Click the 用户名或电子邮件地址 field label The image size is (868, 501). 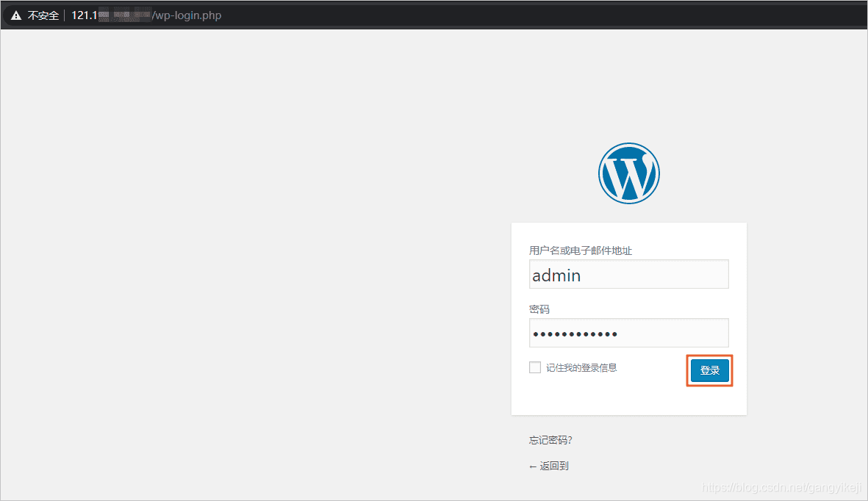pyautogui.click(x=580, y=250)
